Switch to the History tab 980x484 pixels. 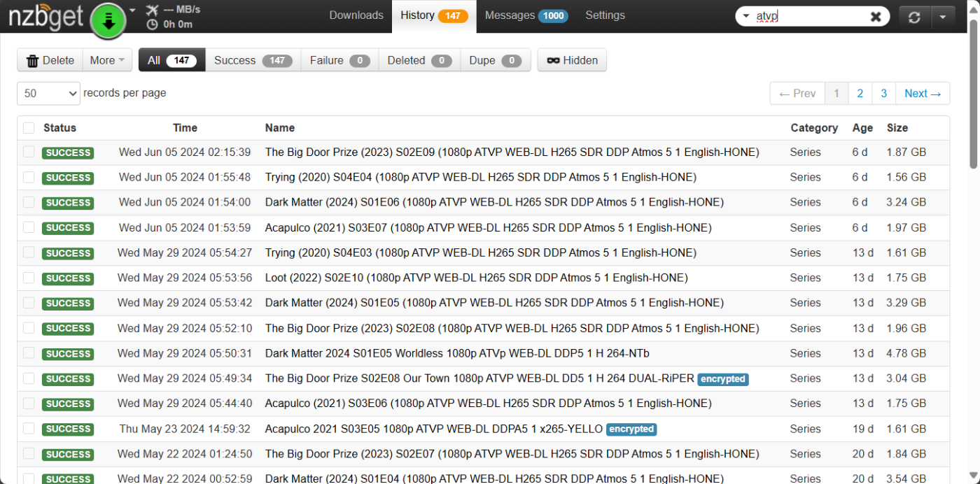[x=434, y=15]
